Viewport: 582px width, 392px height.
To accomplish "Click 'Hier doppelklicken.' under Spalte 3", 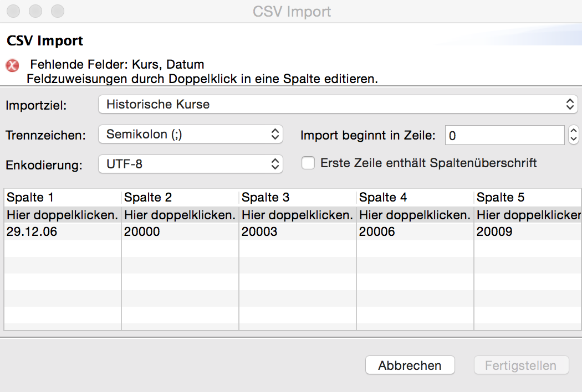I will (x=297, y=215).
